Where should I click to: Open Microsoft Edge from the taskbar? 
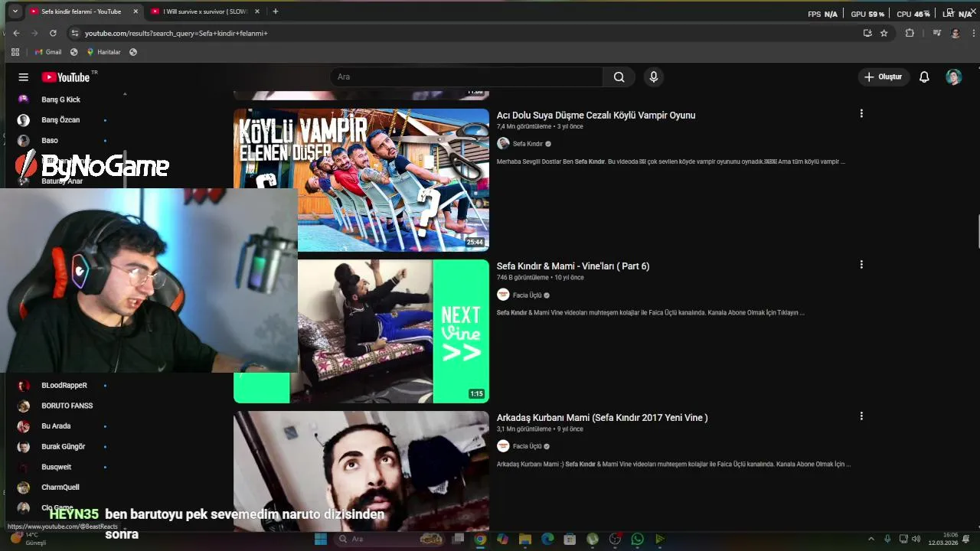547,539
